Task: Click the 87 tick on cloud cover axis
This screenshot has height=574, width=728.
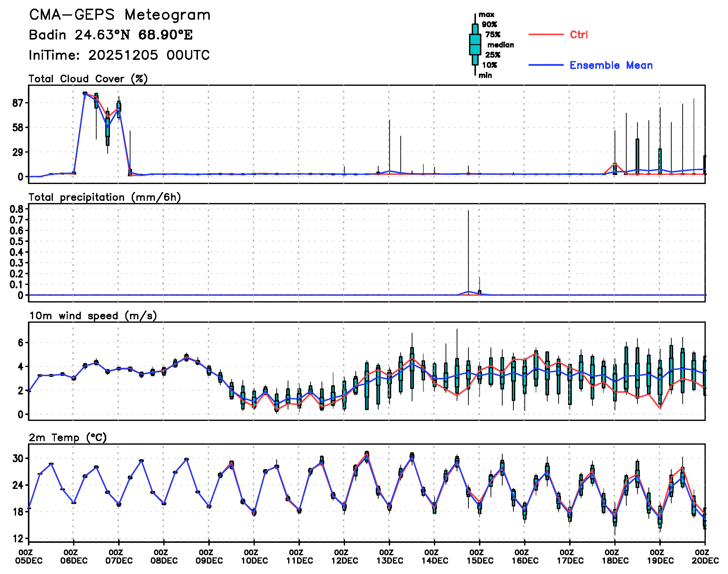Action: click(18, 103)
